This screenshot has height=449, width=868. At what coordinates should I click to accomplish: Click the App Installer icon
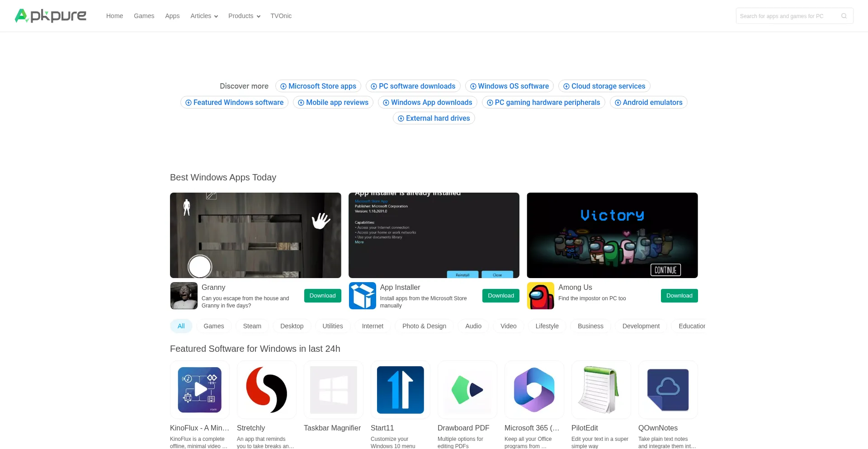click(363, 295)
